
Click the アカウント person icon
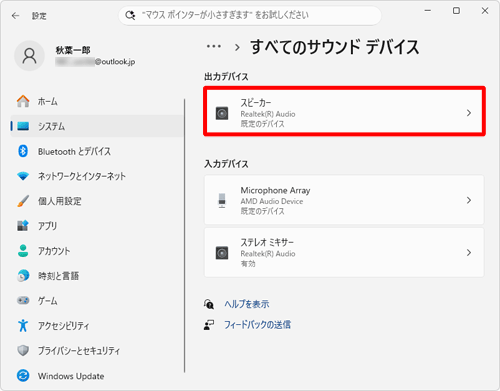click(x=23, y=251)
